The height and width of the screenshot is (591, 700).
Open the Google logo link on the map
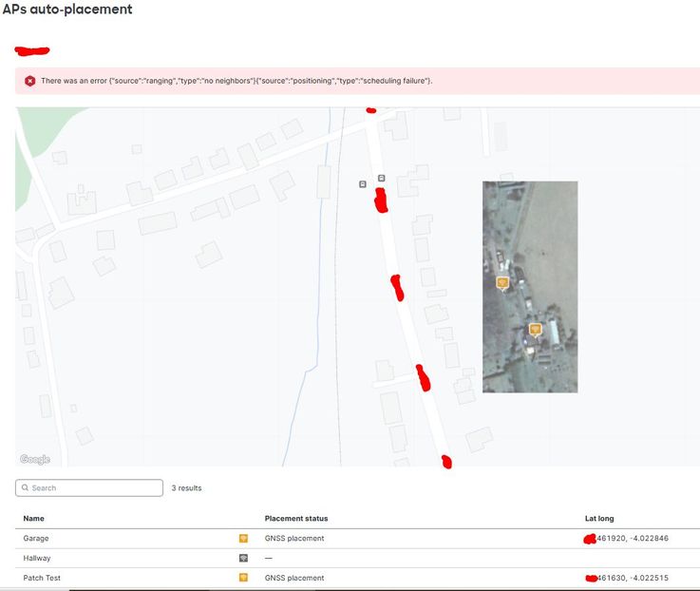[x=35, y=460]
